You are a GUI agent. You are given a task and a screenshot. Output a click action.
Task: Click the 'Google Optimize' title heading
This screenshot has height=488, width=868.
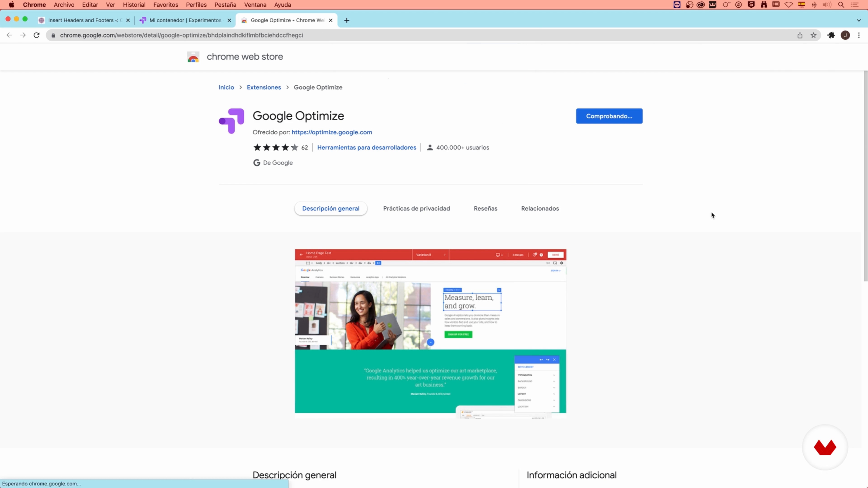pos(298,116)
